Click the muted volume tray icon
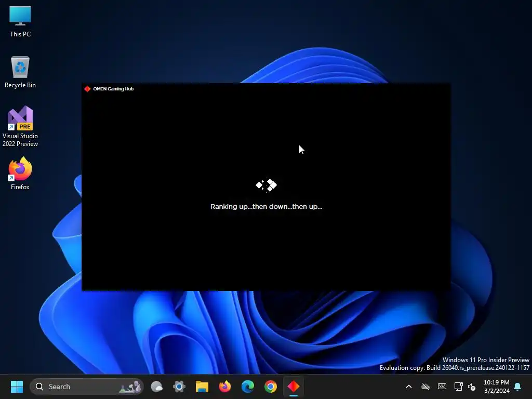This screenshot has width=532, height=399. (x=472, y=387)
